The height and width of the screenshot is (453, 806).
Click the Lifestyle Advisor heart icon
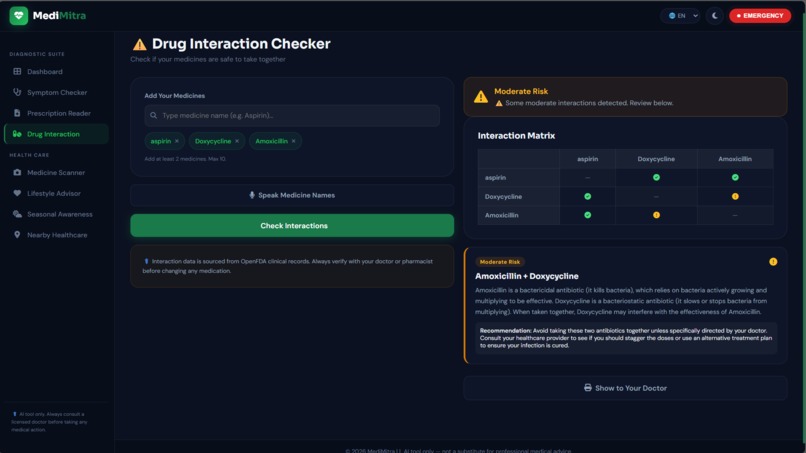17,193
